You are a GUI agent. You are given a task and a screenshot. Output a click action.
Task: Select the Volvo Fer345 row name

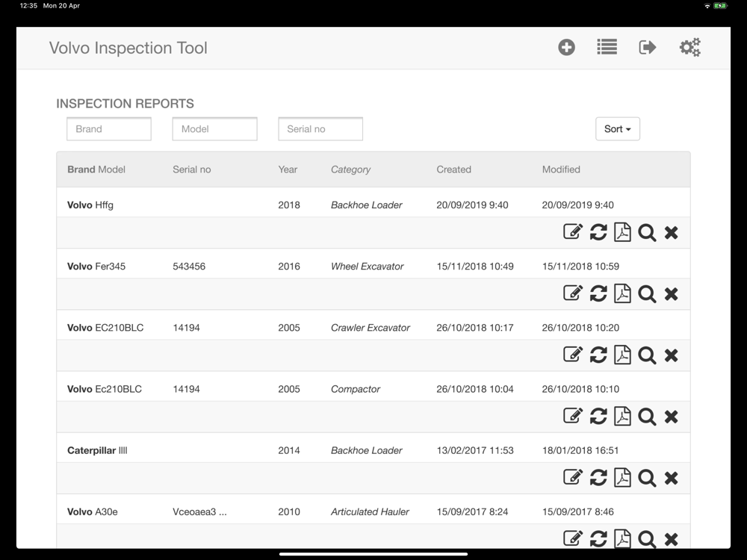[x=96, y=267]
